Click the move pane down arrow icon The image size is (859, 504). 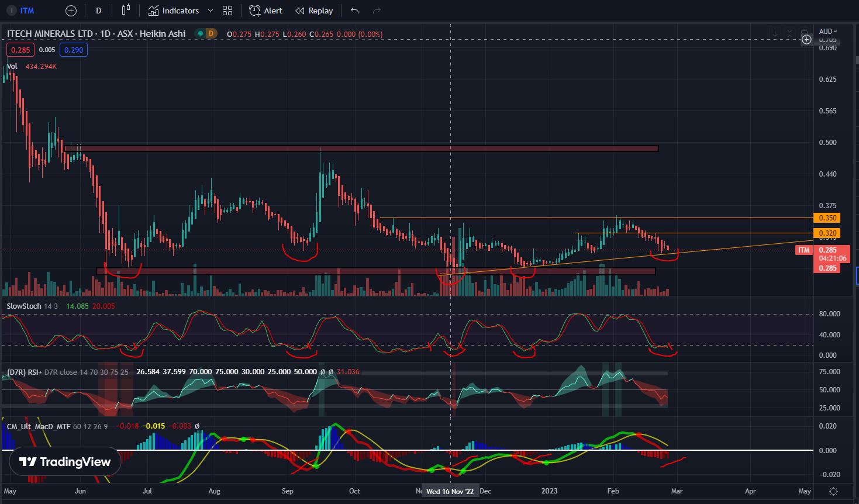775,34
